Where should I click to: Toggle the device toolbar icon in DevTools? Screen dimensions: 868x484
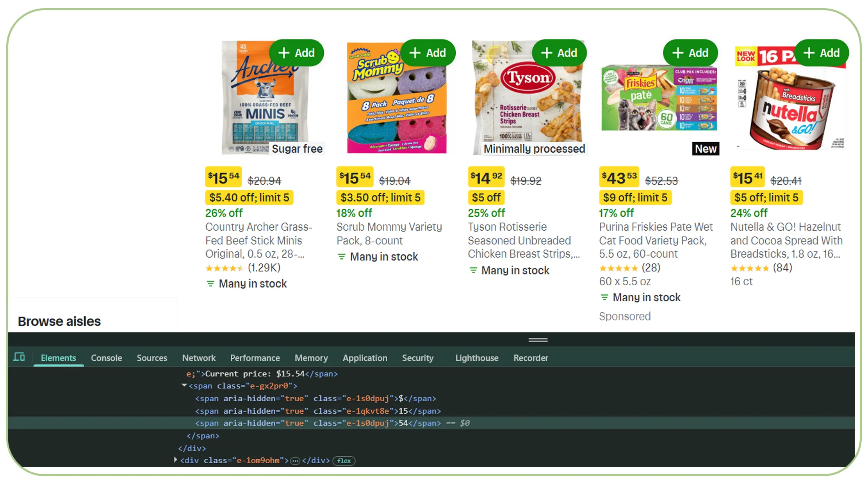[x=19, y=357]
